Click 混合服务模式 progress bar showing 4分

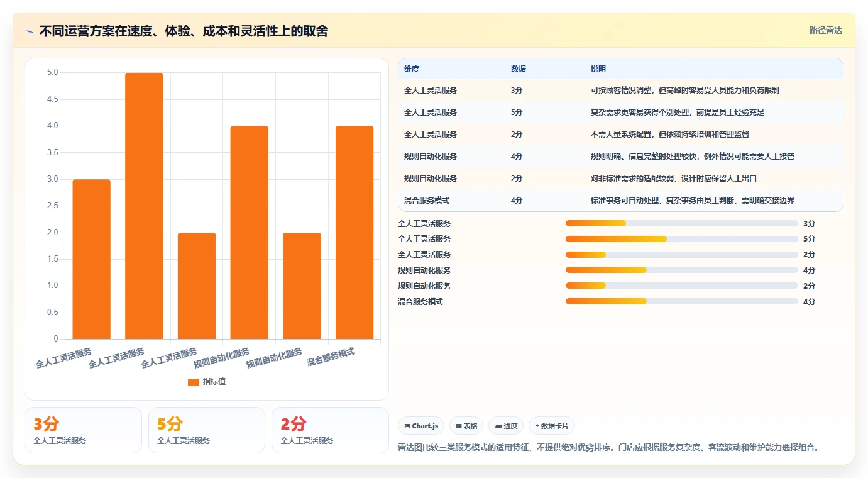point(682,302)
